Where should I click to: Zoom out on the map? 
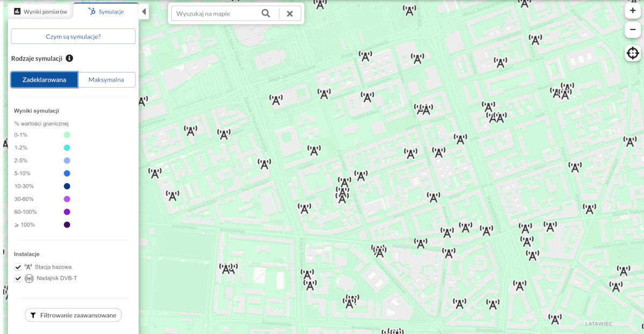(633, 30)
